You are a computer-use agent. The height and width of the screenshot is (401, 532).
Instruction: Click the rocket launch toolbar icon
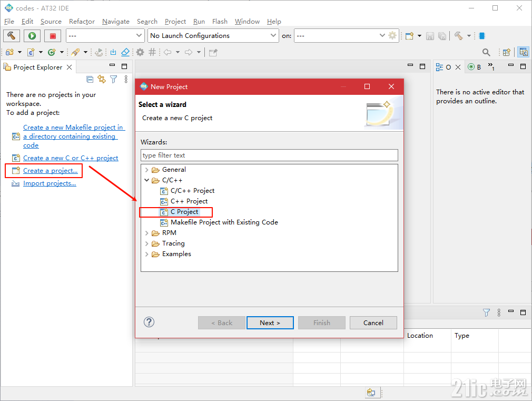pyautogui.click(x=75, y=52)
